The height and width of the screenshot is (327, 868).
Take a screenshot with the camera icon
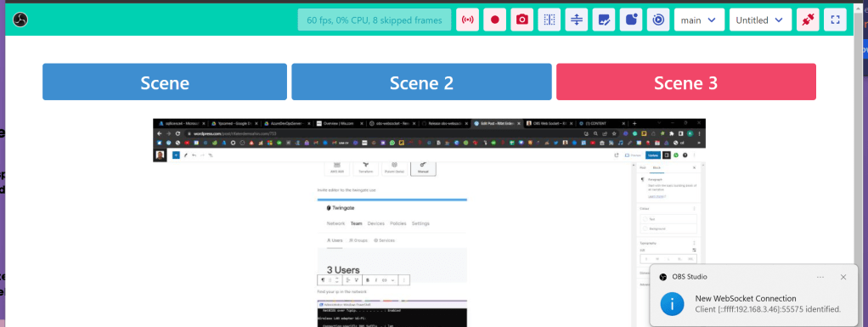(522, 20)
